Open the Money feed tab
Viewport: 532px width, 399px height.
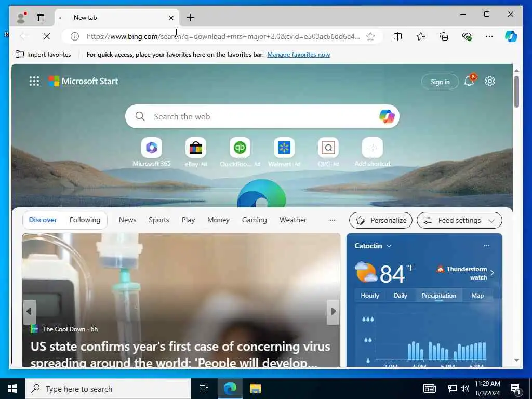219,220
